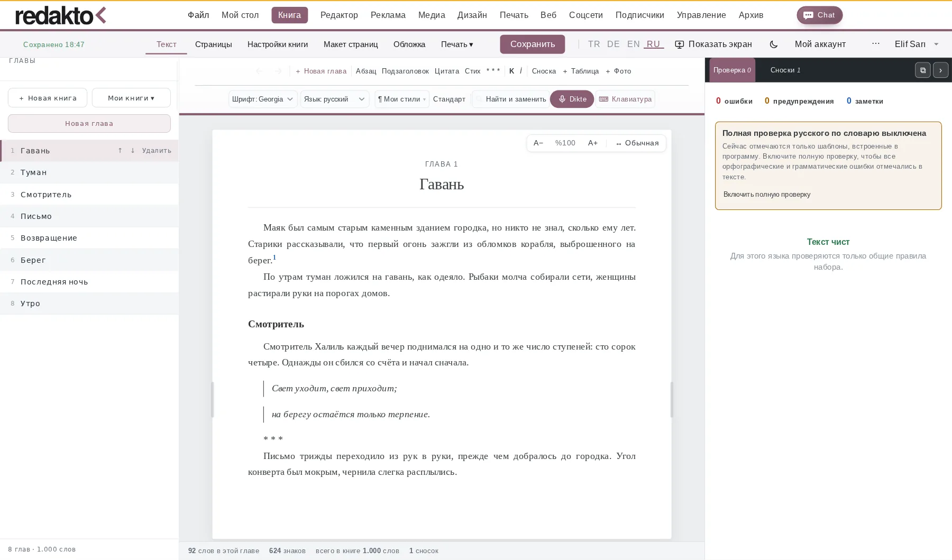Screen dimensions: 952x560
Task: Go to the Обложка tab
Action: 409,44
